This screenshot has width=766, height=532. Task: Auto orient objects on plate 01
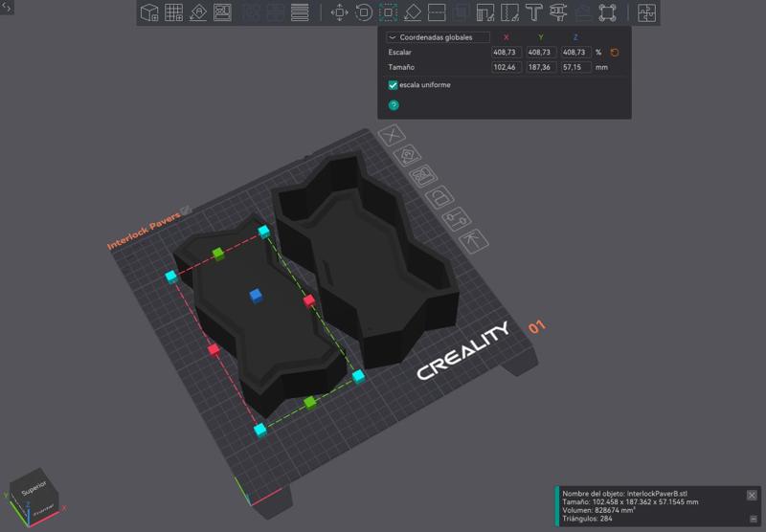click(x=408, y=156)
